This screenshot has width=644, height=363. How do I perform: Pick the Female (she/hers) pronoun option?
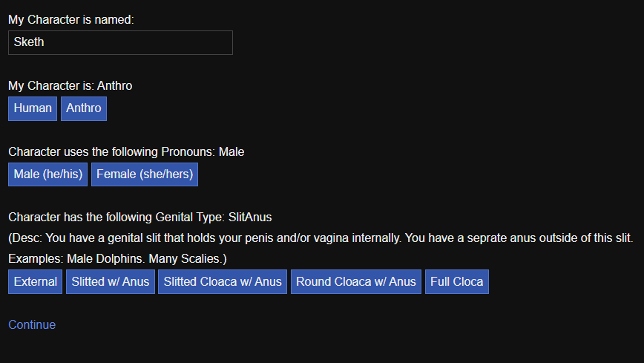tap(145, 175)
